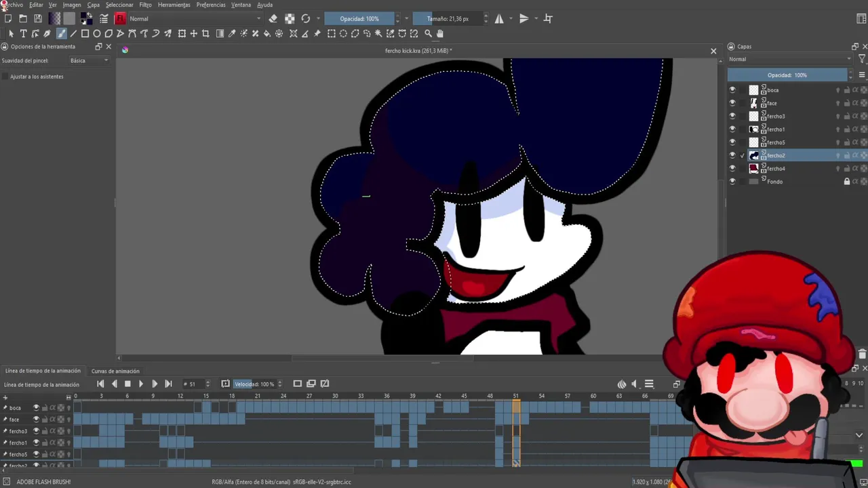The image size is (868, 488).
Task: Open the layer blending mode dropdown
Action: (x=790, y=59)
